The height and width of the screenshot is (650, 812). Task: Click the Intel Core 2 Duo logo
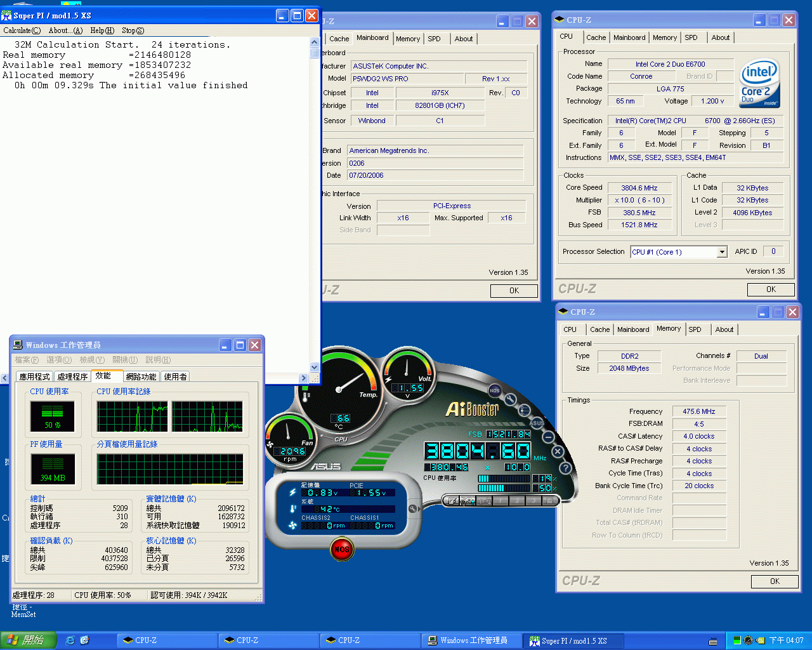tap(759, 84)
